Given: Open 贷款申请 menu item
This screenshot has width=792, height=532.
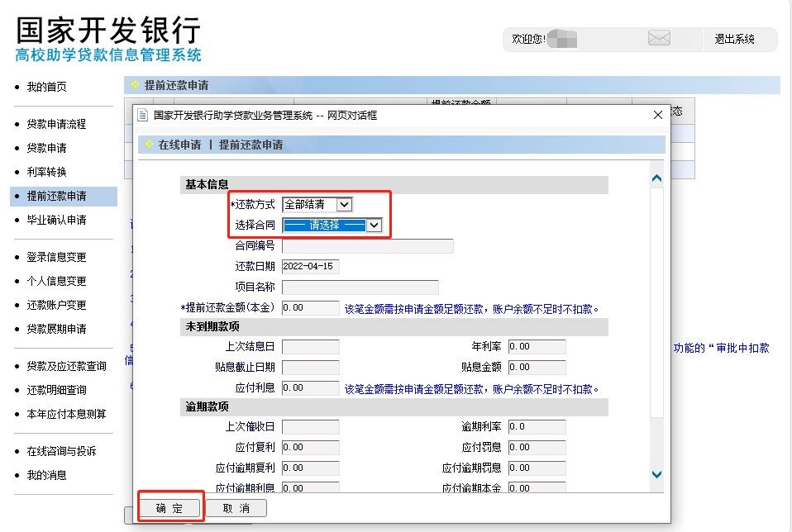Looking at the screenshot, I should pos(46,148).
